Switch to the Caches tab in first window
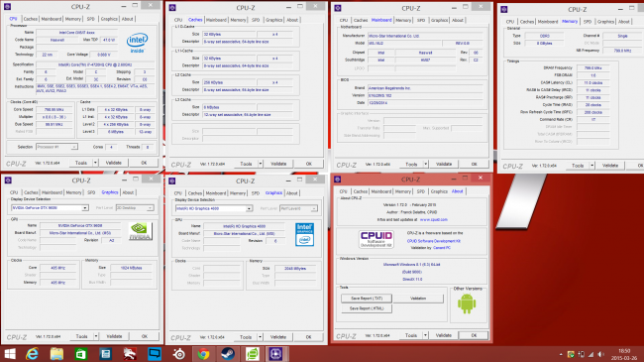Screen dimensions: 644x362 pos(30,19)
